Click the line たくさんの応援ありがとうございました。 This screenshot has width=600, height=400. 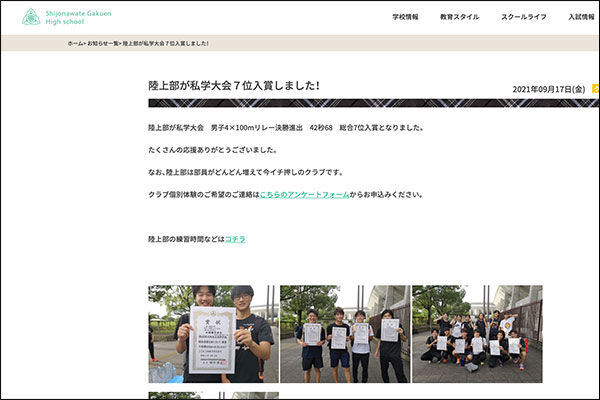[213, 150]
